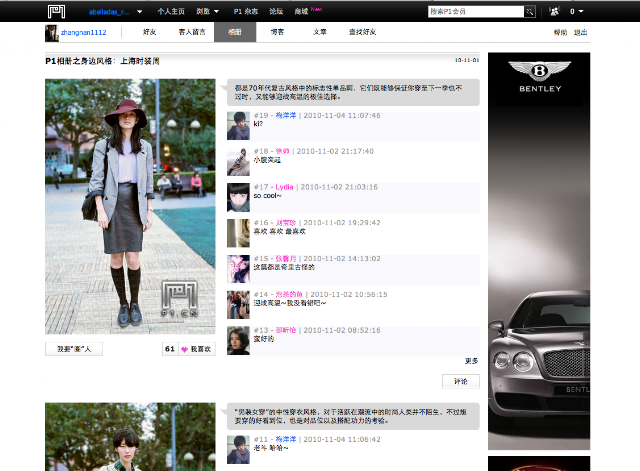Open the avatar of comment #19

(x=238, y=126)
